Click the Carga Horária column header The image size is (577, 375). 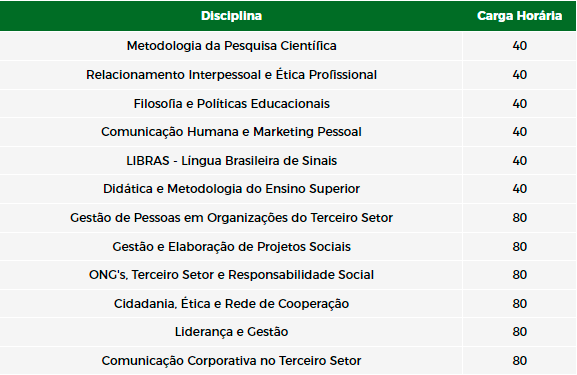[x=519, y=16]
